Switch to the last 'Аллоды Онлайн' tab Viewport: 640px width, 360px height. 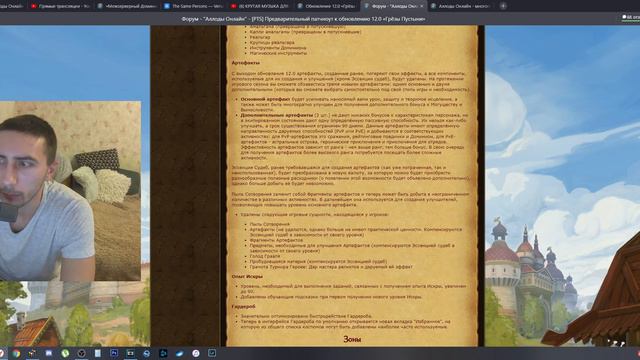point(460,6)
